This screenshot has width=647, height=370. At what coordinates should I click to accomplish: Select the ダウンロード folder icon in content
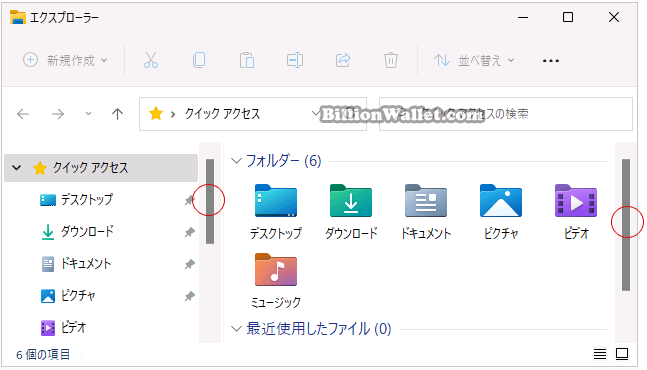tap(351, 201)
